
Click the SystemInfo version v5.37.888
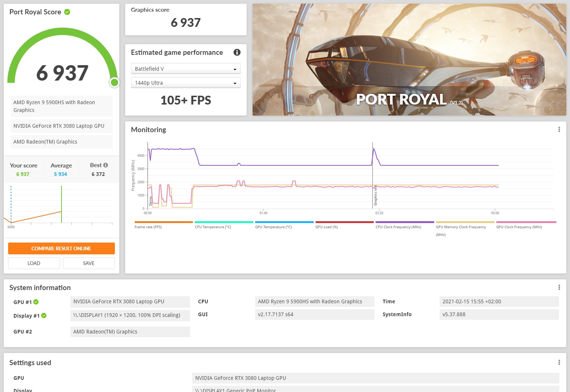[499, 314]
